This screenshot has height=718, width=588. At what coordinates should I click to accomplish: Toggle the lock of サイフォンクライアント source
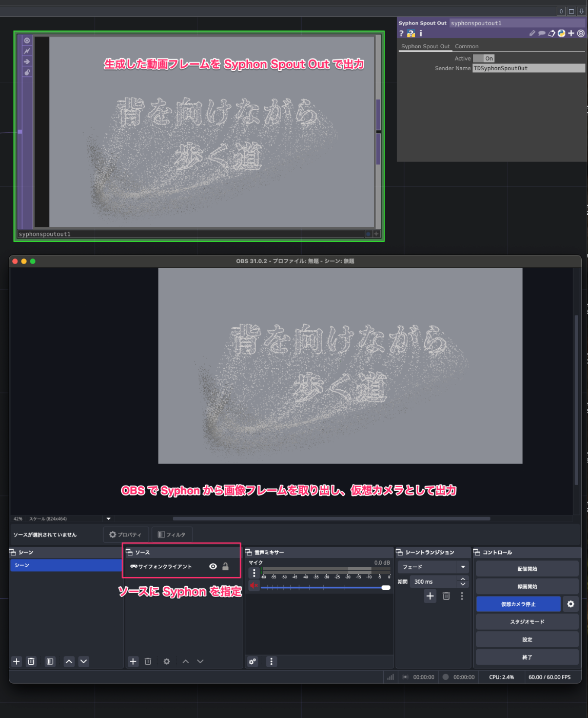[x=225, y=566]
